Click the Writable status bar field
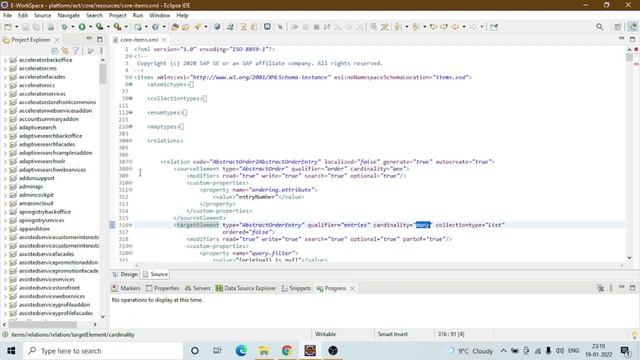The width and height of the screenshot is (640, 360). [x=325, y=334]
